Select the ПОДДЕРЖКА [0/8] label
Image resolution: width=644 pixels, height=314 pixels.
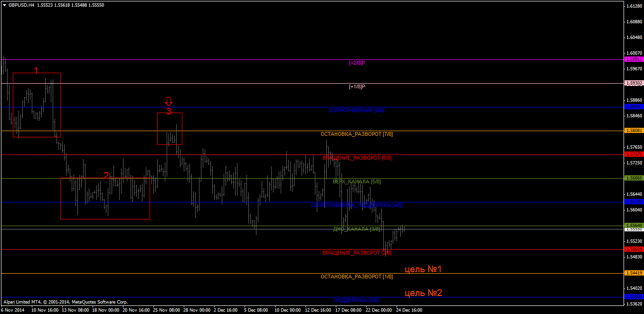[x=357, y=300]
